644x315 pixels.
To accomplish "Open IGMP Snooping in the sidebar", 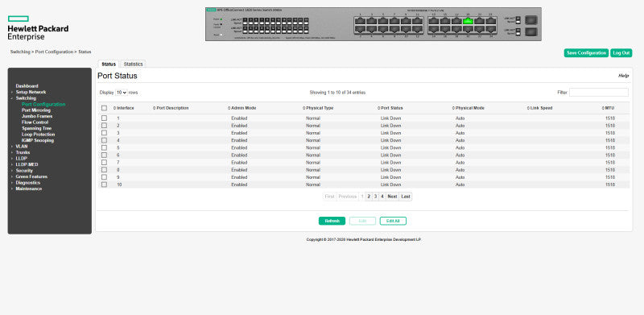I will tap(38, 140).
